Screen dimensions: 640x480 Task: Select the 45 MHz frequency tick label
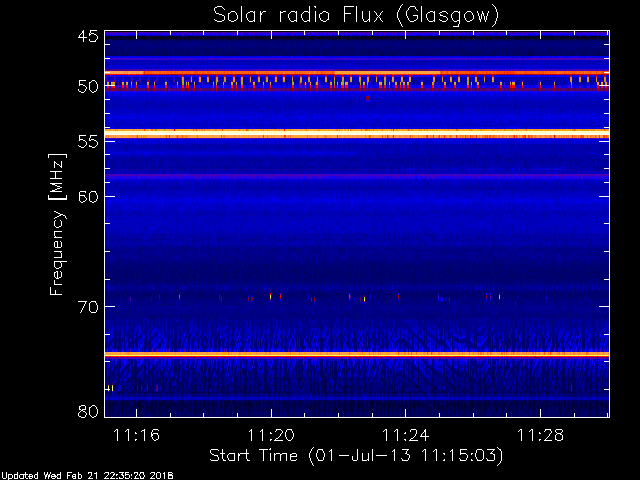click(86, 36)
